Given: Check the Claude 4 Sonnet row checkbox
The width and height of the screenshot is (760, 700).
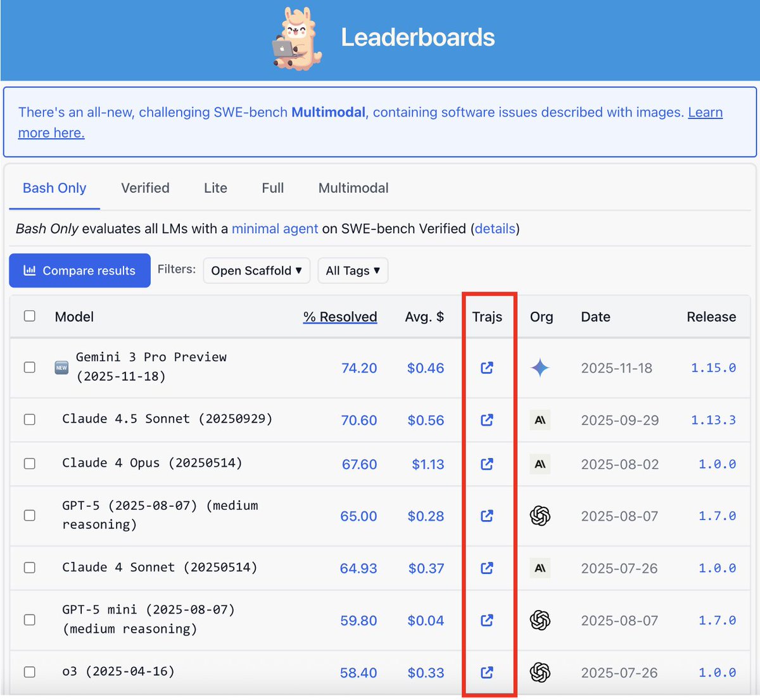Looking at the screenshot, I should click(x=30, y=568).
